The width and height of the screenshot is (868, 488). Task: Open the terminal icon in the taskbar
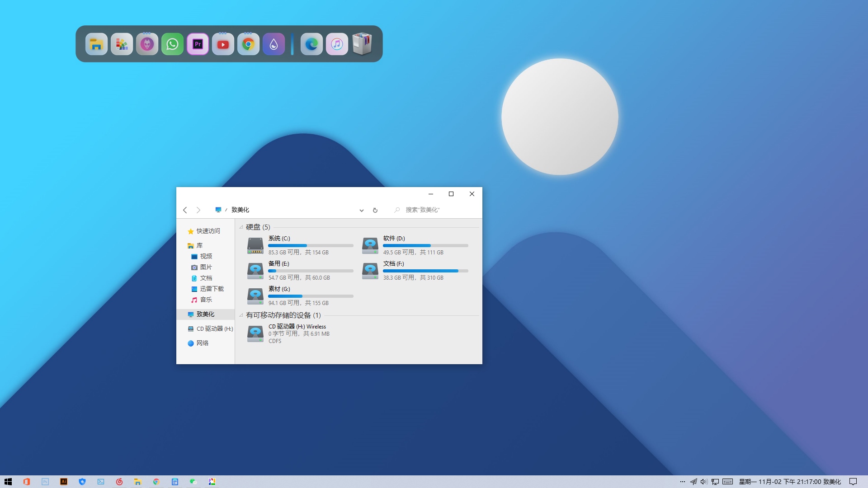pyautogui.click(x=101, y=482)
